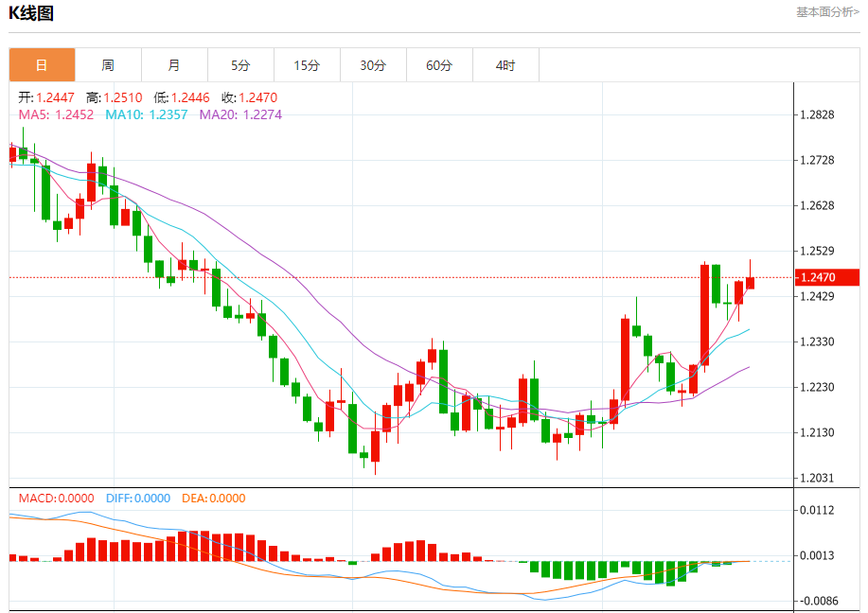Click the closing price 收:1.2470
Screen dimensions: 868x613
pos(249,97)
